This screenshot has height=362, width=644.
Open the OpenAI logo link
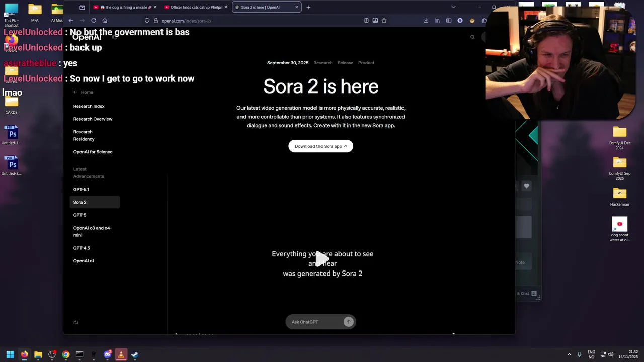[87, 37]
